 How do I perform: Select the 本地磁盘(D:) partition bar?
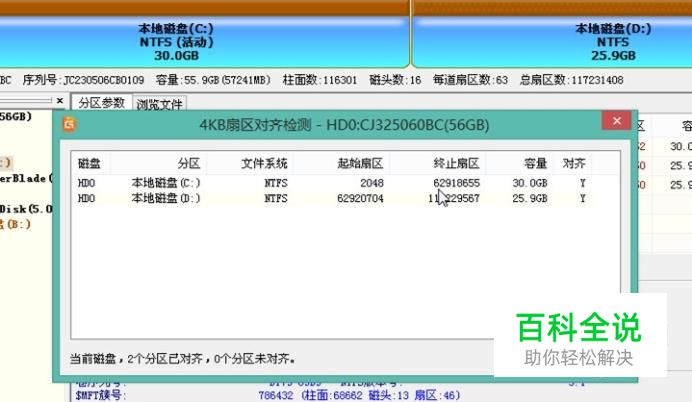[552, 42]
